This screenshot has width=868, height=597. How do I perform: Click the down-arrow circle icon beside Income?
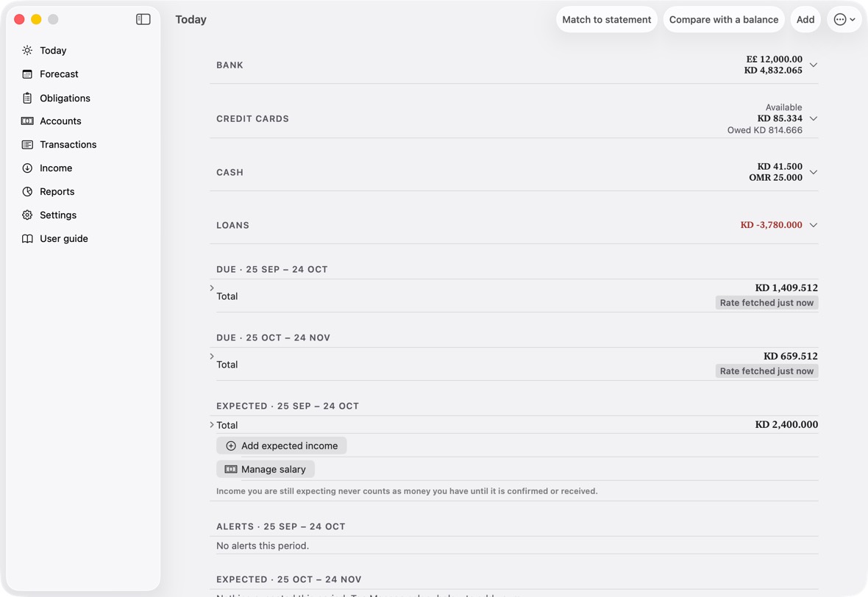(x=27, y=168)
